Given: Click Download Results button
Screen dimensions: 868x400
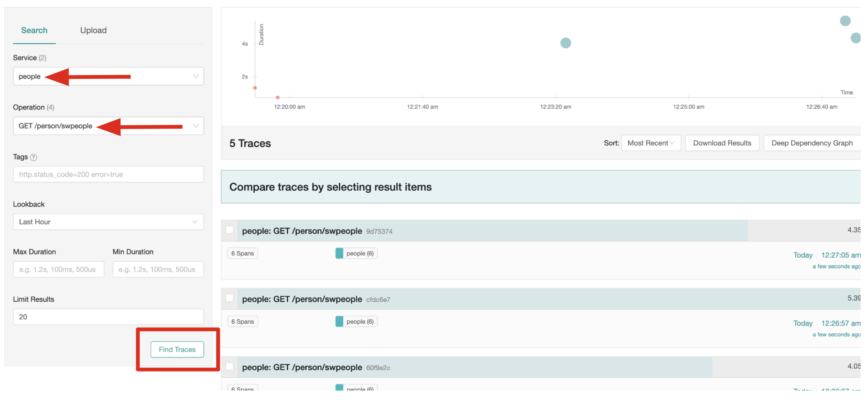Looking at the screenshot, I should click(x=722, y=143).
